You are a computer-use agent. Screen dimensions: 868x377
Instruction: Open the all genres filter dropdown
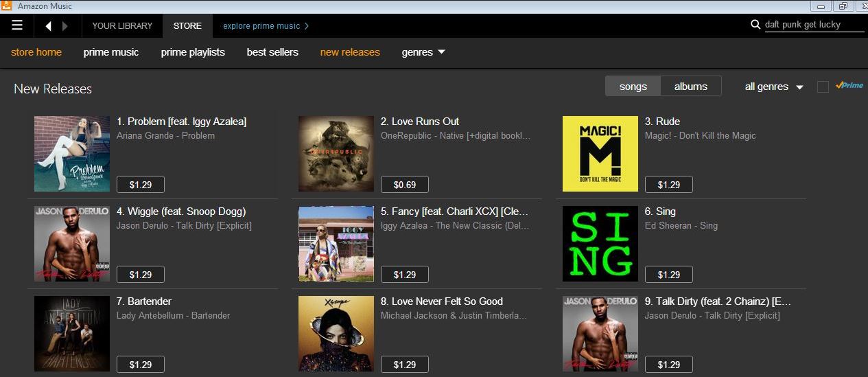pos(774,87)
